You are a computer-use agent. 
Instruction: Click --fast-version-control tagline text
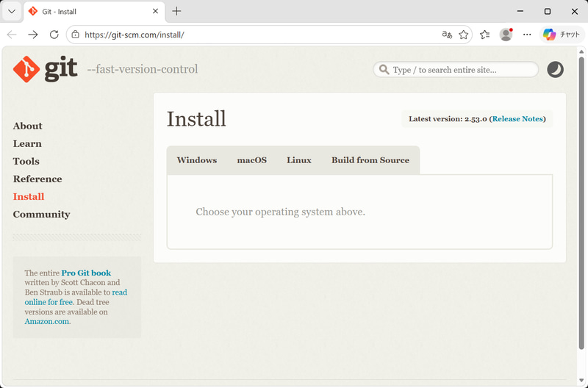pos(143,69)
